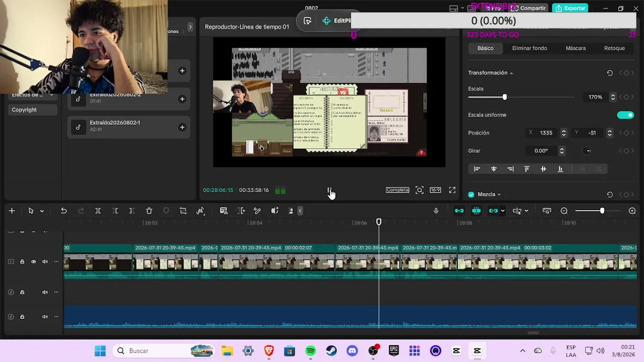Uncheck the Mezcla checkbox
Viewport: 644px width, 362px height.
pyautogui.click(x=471, y=195)
